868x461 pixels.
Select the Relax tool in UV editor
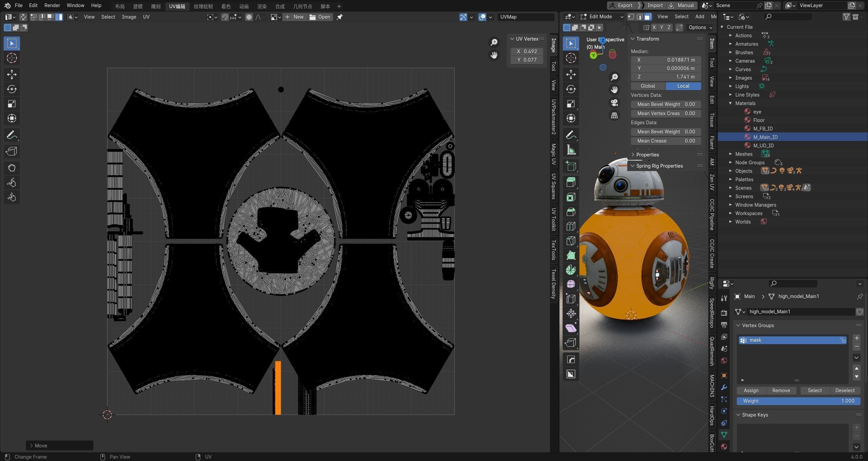[12, 183]
